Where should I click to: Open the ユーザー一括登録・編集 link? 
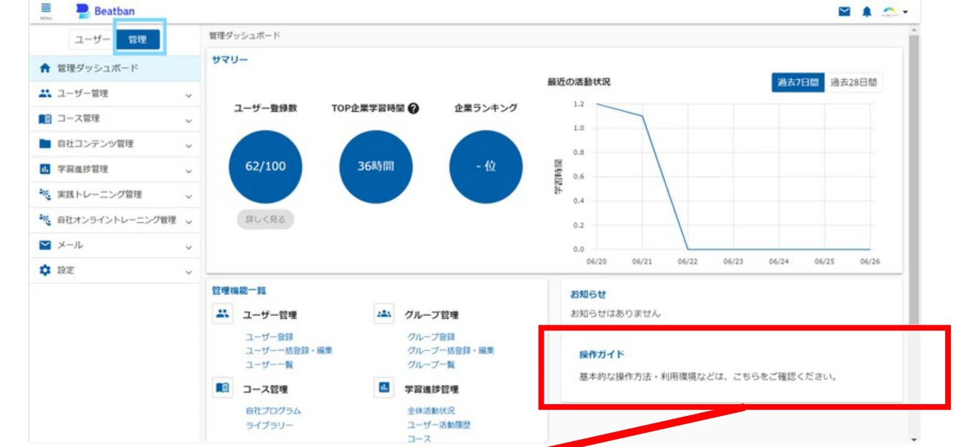(289, 350)
